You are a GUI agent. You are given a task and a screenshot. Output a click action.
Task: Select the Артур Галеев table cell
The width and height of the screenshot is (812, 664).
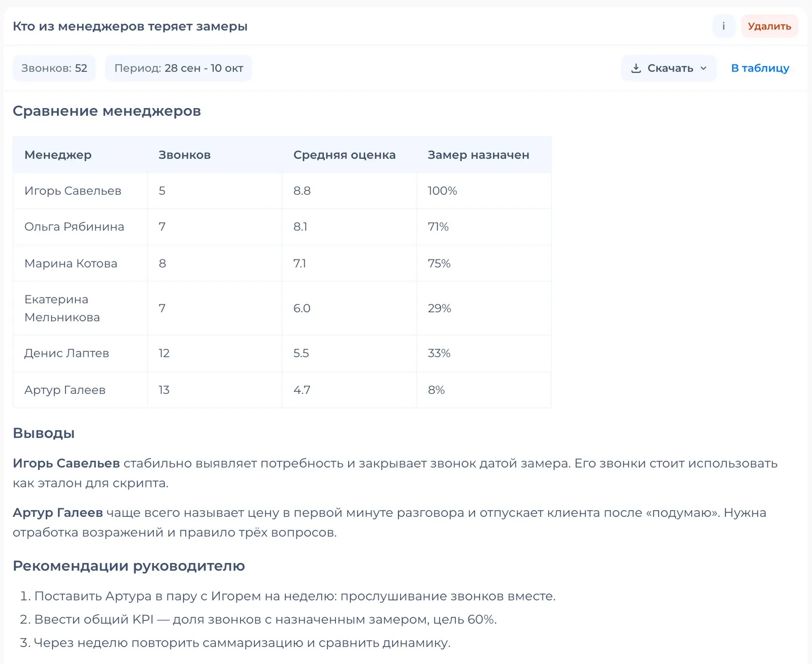[x=80, y=390]
